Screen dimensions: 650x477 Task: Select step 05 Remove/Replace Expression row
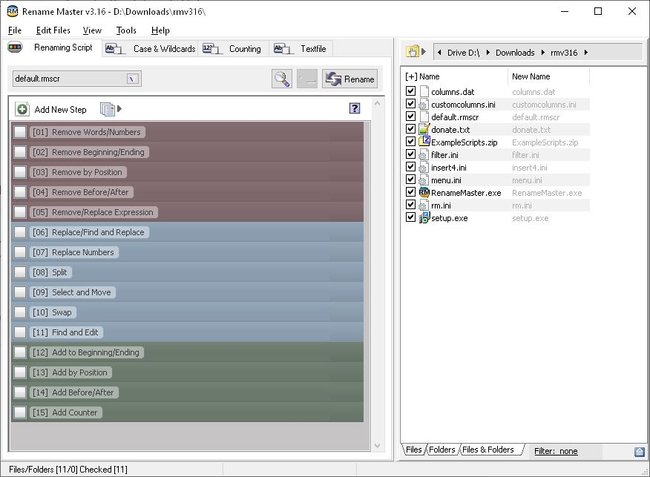click(x=187, y=212)
